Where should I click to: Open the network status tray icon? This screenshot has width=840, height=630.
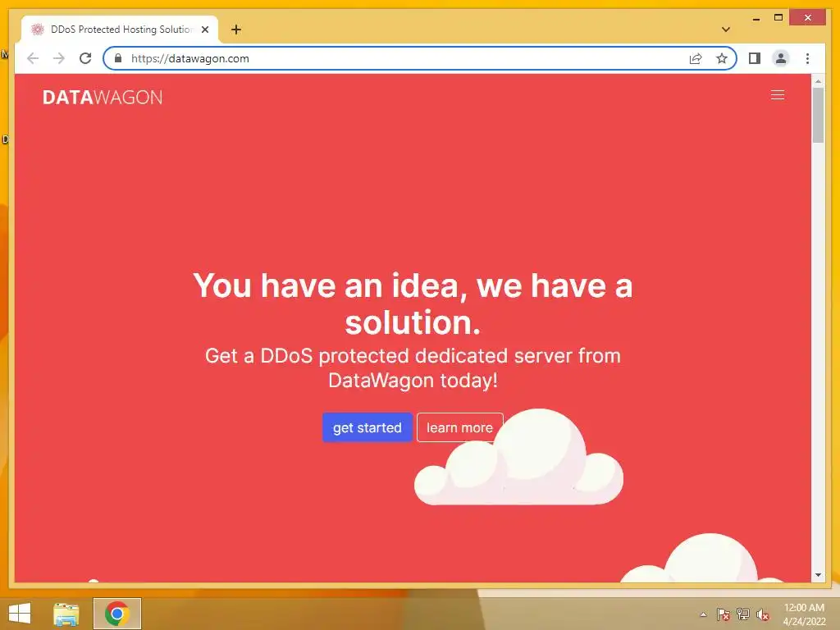coord(743,614)
